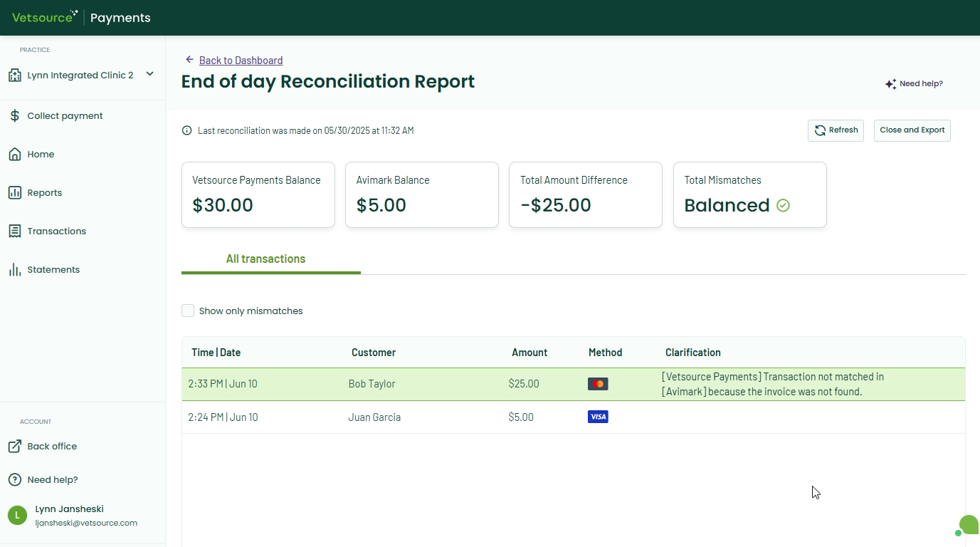Click the invoice was not found clarification text
Screen dimensions: 980x547
(773, 384)
